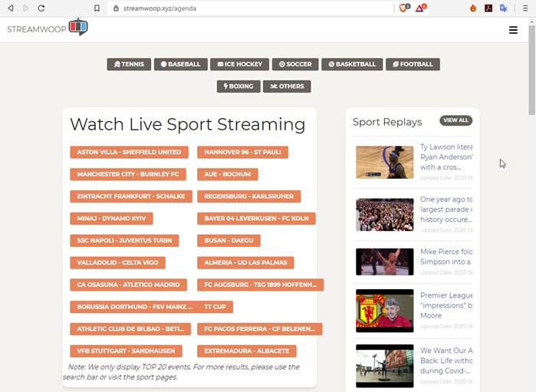Reload the page with the refresh icon
536x392 pixels.
(x=41, y=8)
